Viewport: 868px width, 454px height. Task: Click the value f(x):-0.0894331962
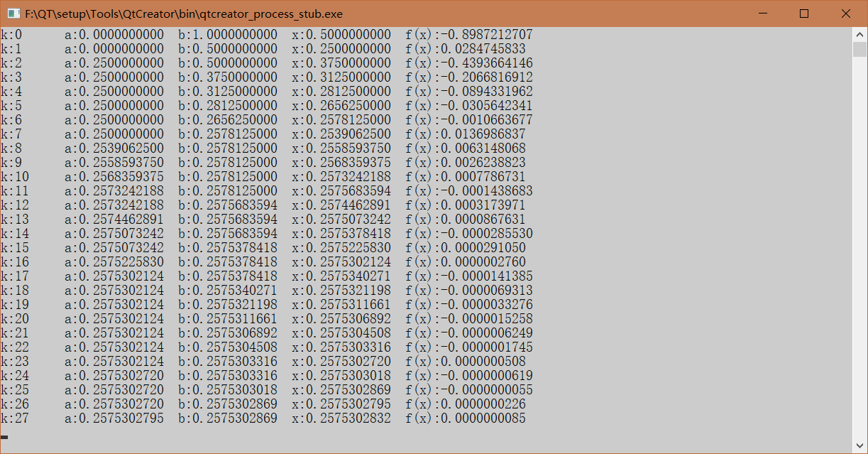click(x=469, y=92)
